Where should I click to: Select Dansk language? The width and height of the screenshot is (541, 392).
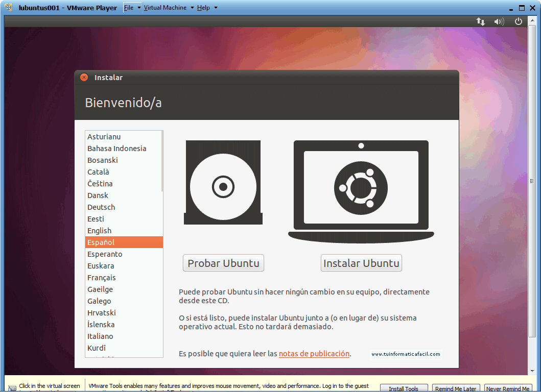click(124, 195)
